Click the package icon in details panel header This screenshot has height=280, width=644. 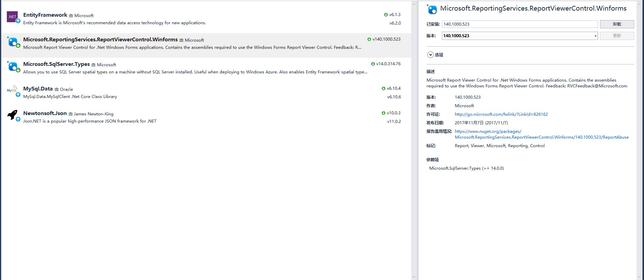coord(432,9)
